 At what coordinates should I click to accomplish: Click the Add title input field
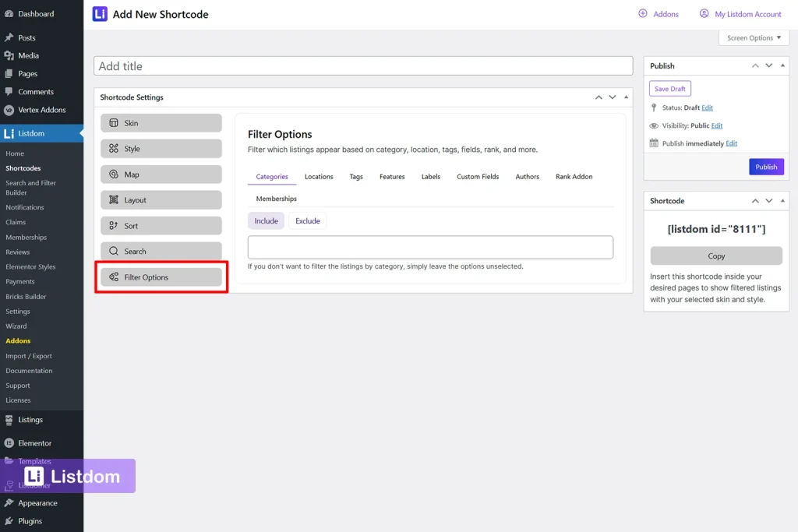pos(362,65)
